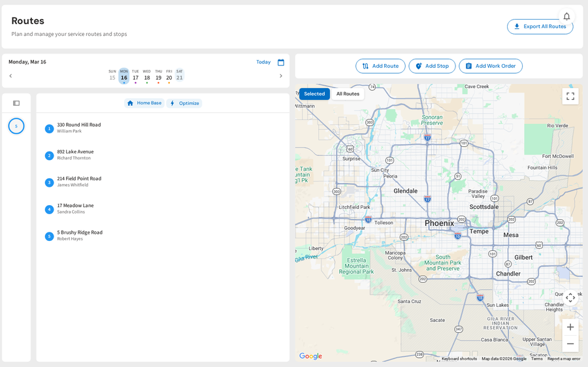588x367 pixels.
Task: Select Tuesday 17 in week strip
Action: point(135,76)
